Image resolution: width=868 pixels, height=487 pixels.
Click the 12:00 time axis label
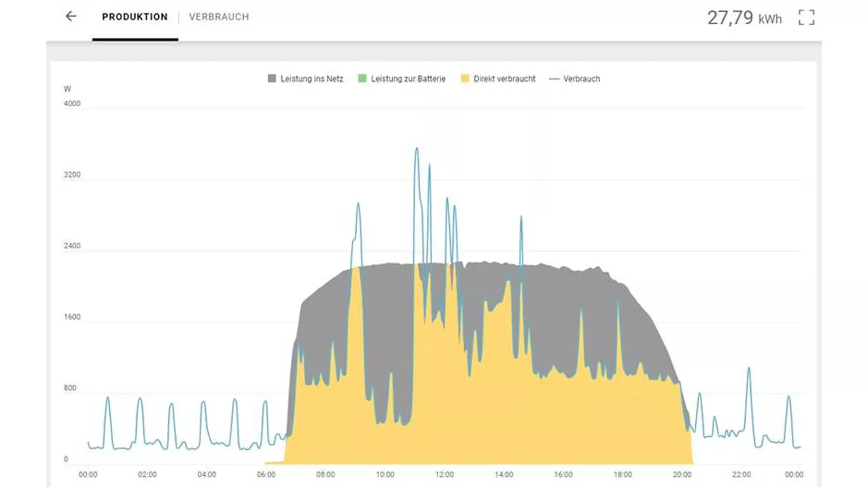click(x=444, y=475)
